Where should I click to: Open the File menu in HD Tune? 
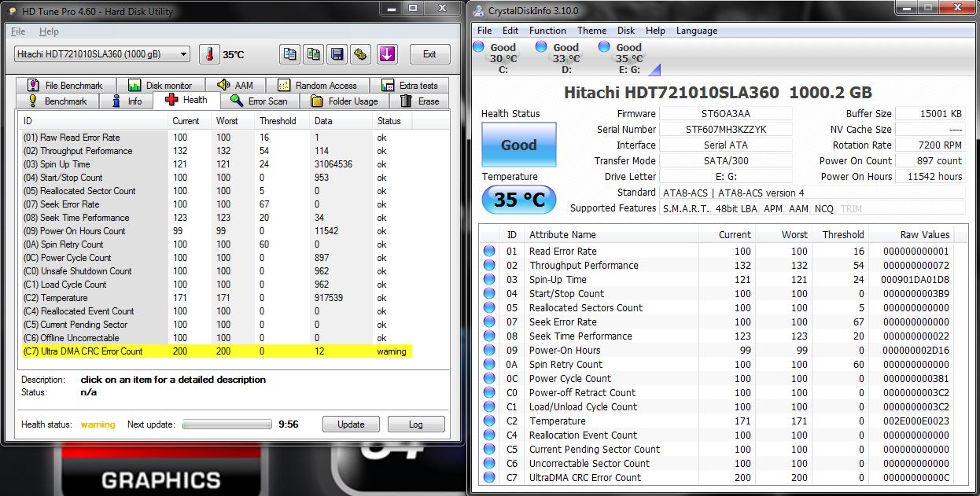(18, 31)
